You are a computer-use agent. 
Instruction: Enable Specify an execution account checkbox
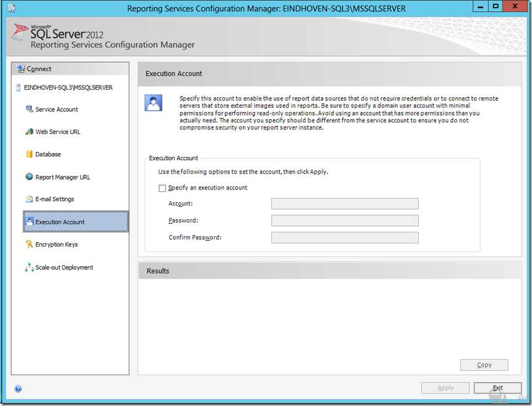162,188
